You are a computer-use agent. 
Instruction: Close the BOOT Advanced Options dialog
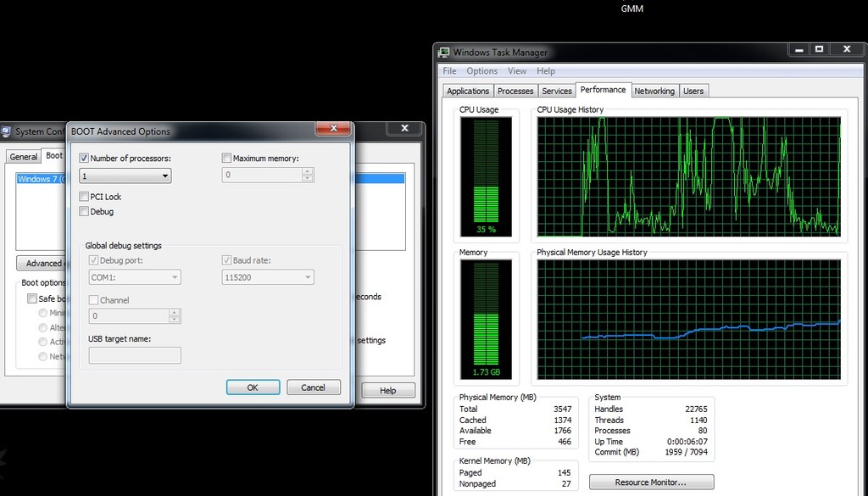pyautogui.click(x=334, y=129)
